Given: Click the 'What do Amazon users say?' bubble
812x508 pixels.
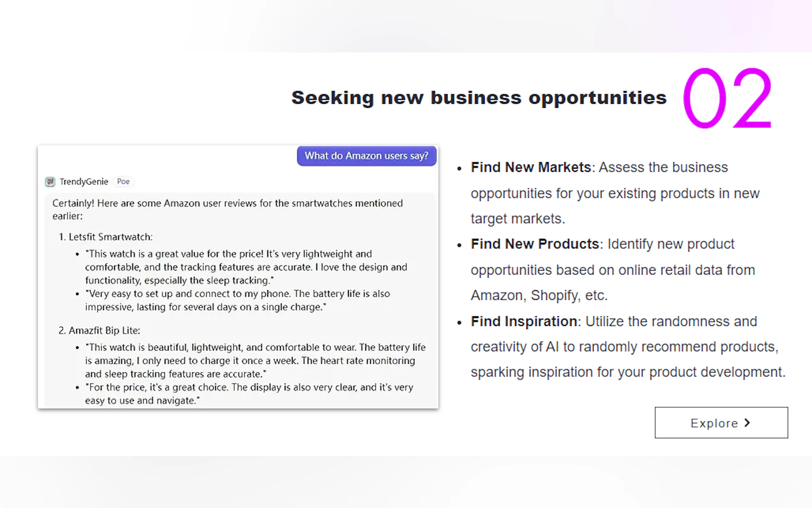Looking at the screenshot, I should [366, 156].
